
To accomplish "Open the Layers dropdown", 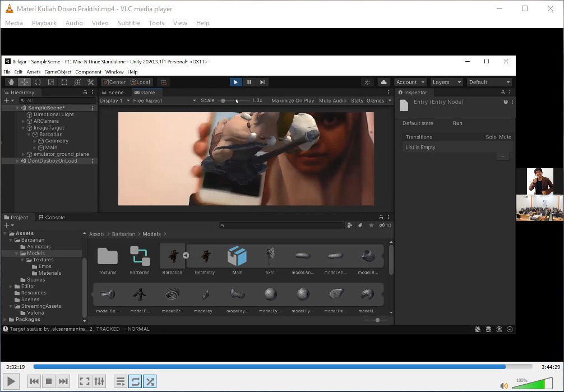I will pos(446,82).
